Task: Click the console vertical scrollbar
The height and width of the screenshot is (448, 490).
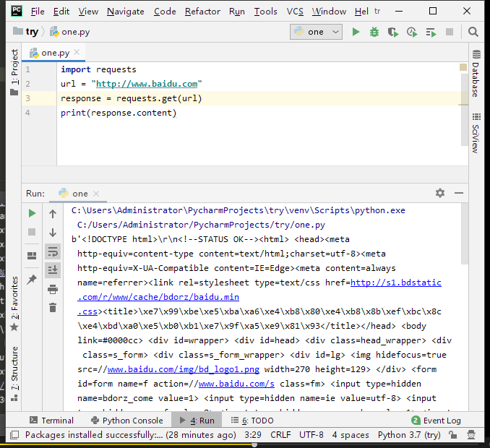Action: coord(465,234)
